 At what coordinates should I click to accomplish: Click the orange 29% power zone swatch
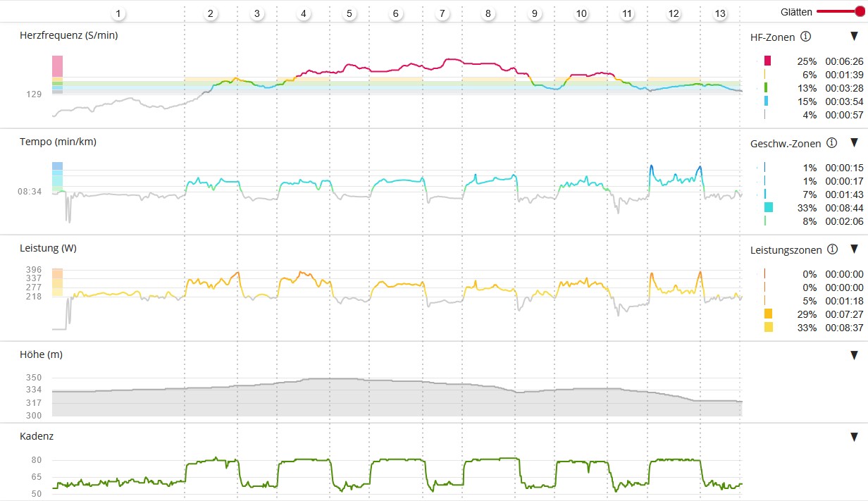point(768,314)
